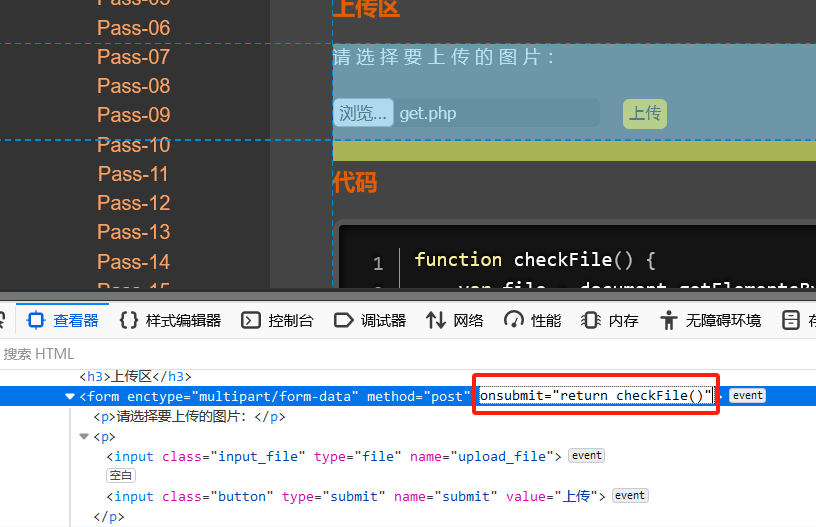Viewport: 816px width, 527px height.
Task: Select the closing </p> tag line
Action: click(109, 517)
